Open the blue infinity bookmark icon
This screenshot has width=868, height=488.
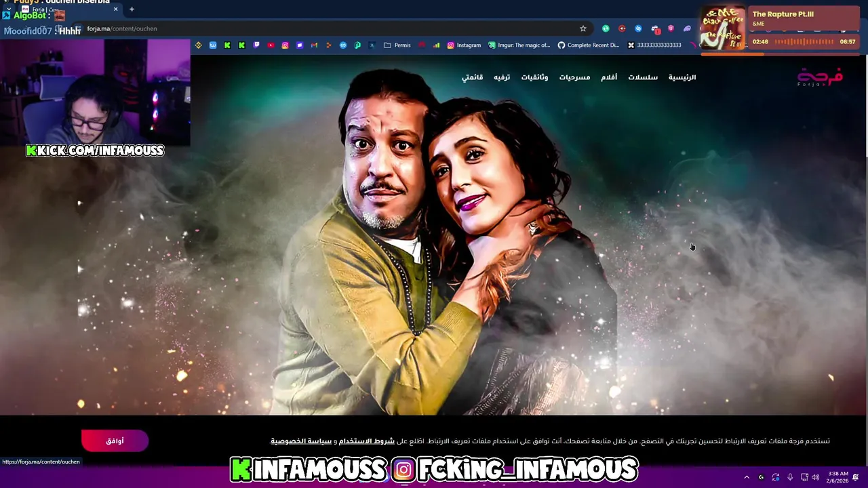coord(343,45)
